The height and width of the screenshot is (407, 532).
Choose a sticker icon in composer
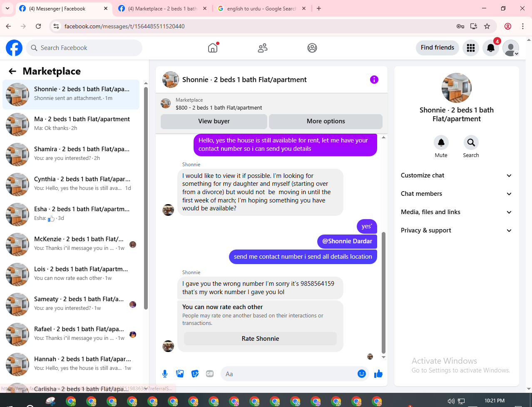point(195,374)
